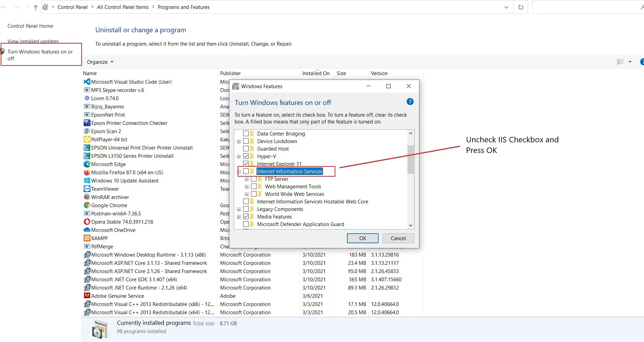Open the Organize menu
This screenshot has width=644, height=342.
click(x=100, y=62)
